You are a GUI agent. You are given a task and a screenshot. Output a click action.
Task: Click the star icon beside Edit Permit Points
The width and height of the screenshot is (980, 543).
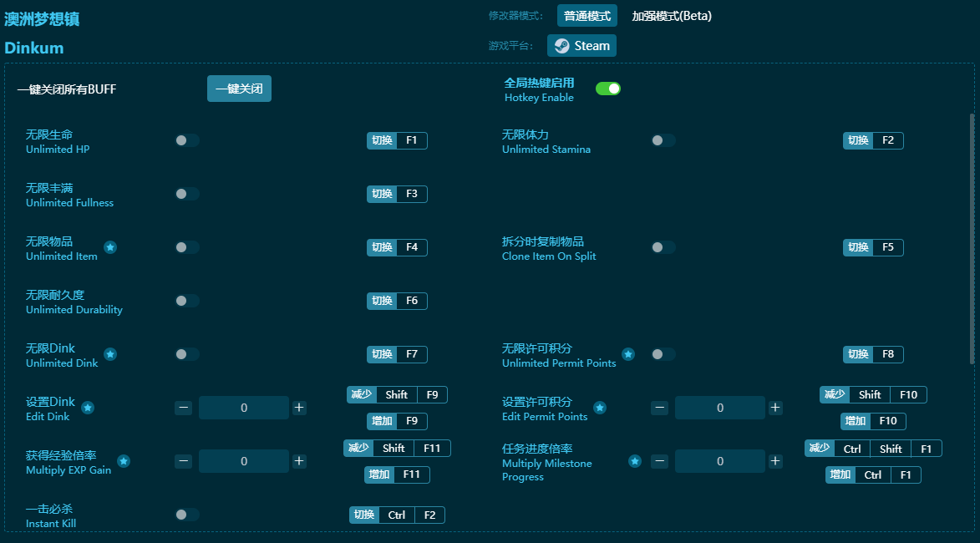pyautogui.click(x=599, y=408)
